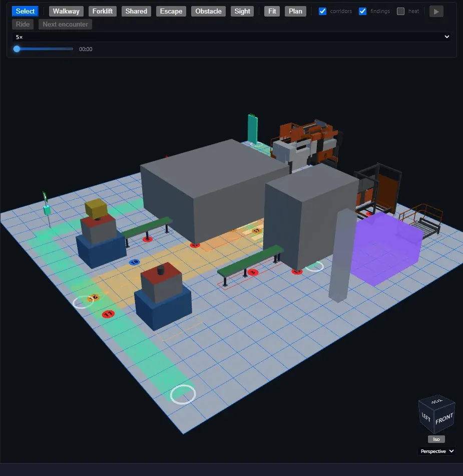
Task: Click the purple translucent zone box
Action: click(386, 249)
